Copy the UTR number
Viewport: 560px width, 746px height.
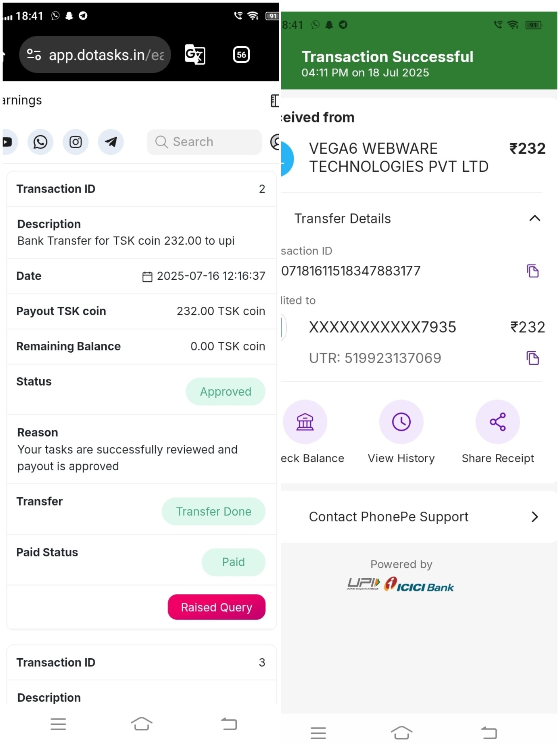coord(532,358)
